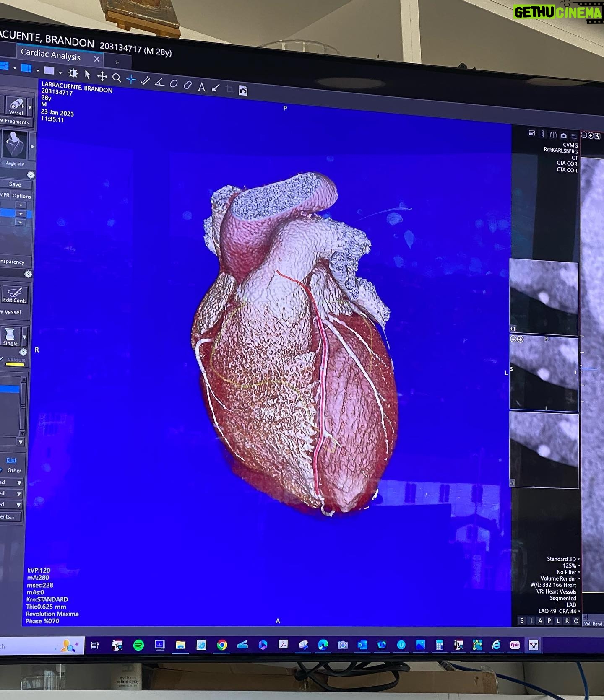Select the arrow annotation tool

(x=216, y=88)
